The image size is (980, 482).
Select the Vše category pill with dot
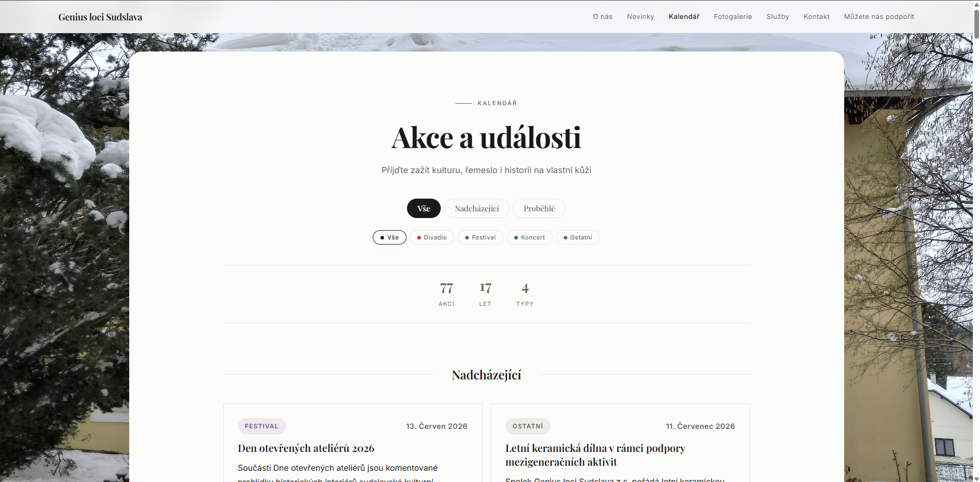point(389,237)
